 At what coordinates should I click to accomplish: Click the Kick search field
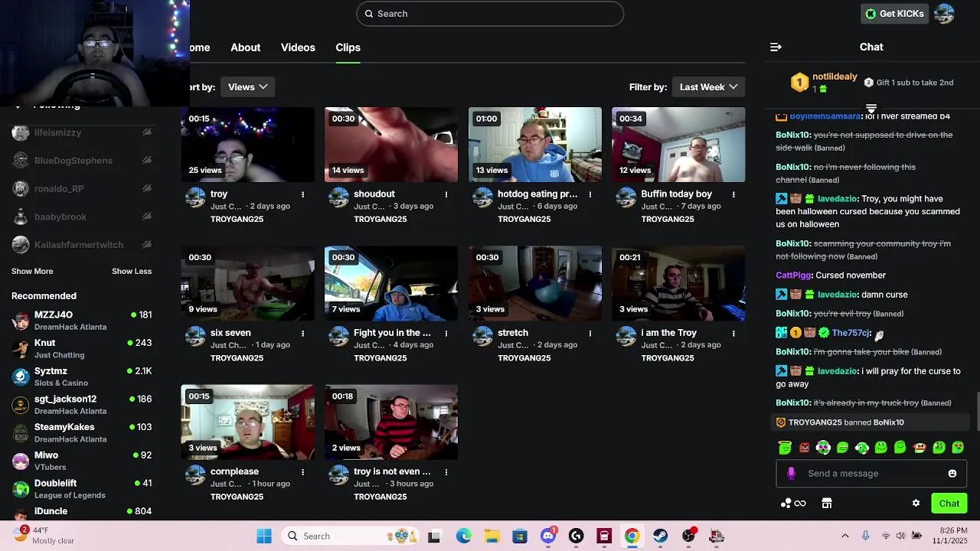490,14
